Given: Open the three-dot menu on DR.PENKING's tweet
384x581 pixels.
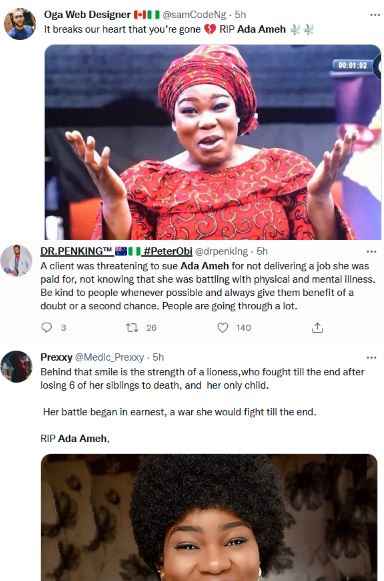Looking at the screenshot, I should pos(371,252).
